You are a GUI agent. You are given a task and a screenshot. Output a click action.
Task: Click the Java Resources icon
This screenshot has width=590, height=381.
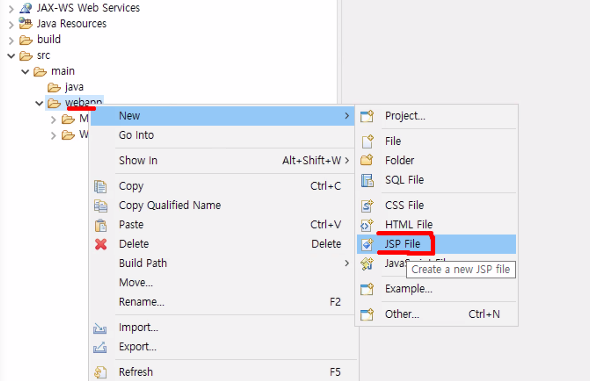(x=26, y=23)
